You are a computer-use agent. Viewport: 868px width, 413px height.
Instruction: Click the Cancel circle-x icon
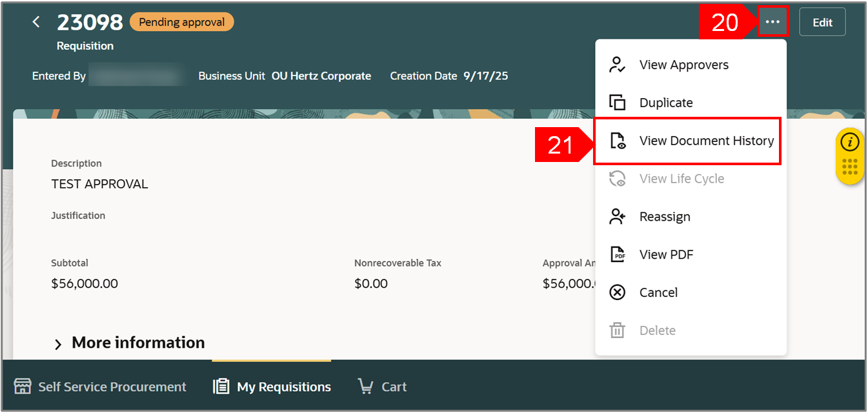[618, 292]
